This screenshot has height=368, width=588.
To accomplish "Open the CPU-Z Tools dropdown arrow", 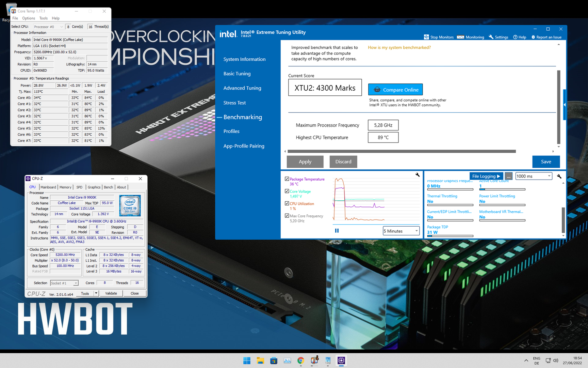I will (96, 293).
